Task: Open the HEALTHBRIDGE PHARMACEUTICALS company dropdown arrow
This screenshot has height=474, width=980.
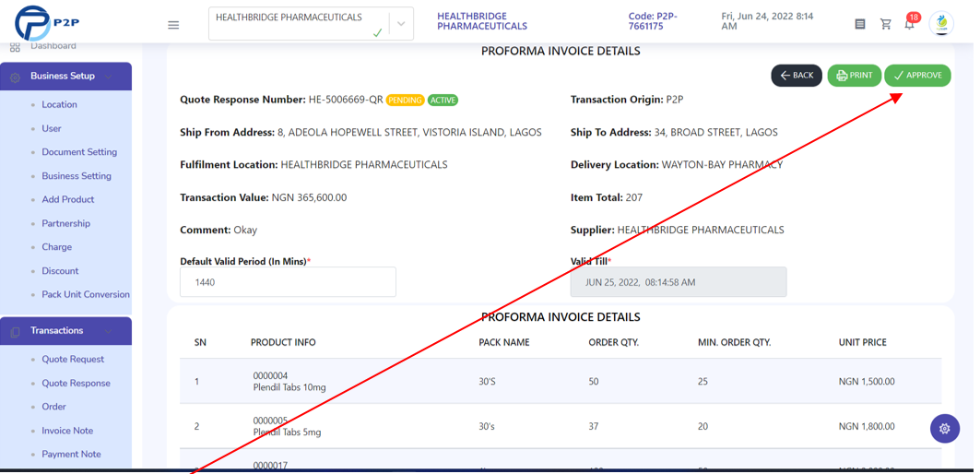Action: coord(401,24)
